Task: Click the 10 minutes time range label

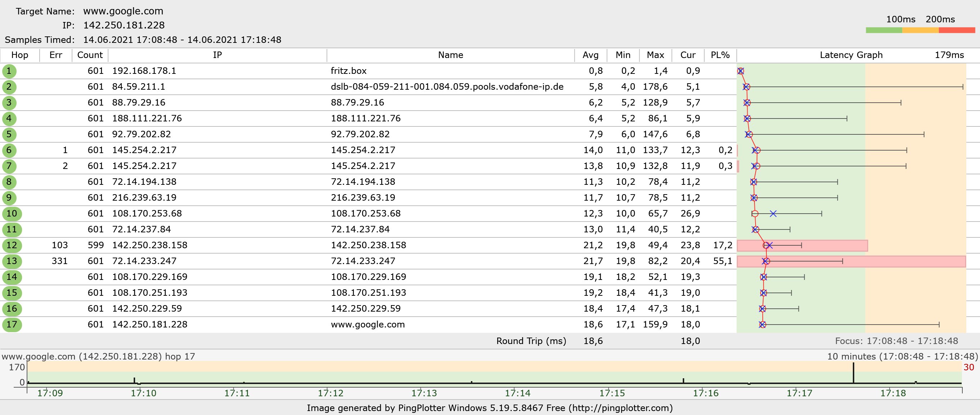Action: point(903,357)
